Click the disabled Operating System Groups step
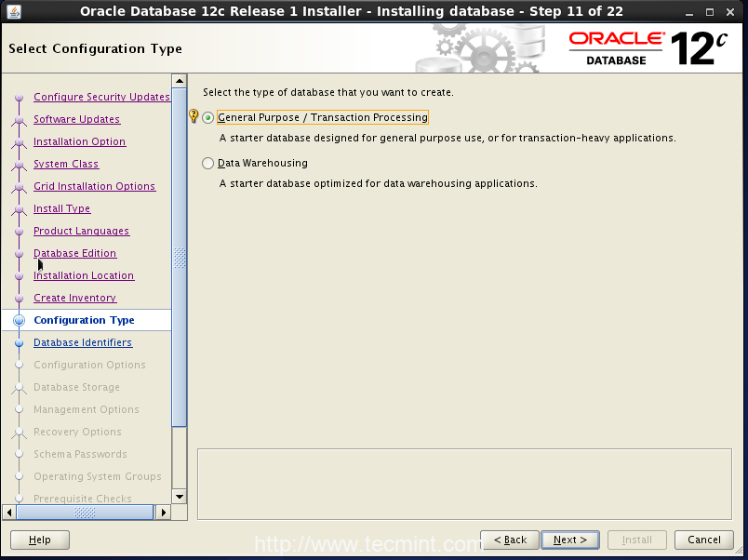The image size is (748, 560). coord(98,476)
